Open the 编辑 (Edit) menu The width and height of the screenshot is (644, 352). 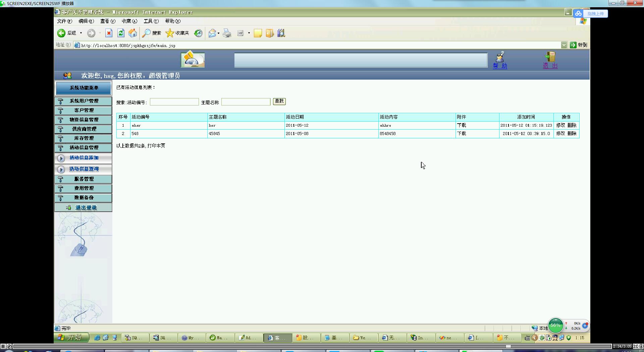86,21
